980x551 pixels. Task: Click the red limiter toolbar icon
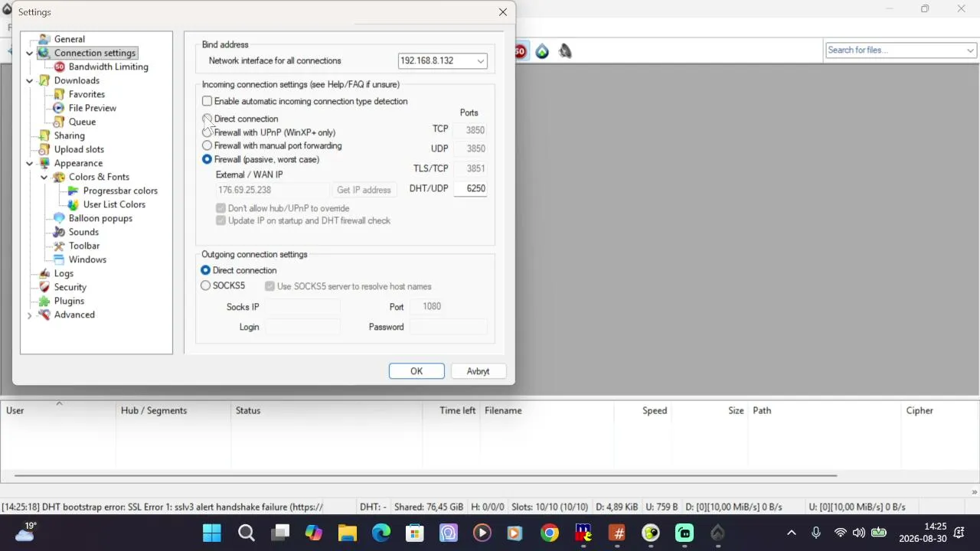pyautogui.click(x=521, y=51)
